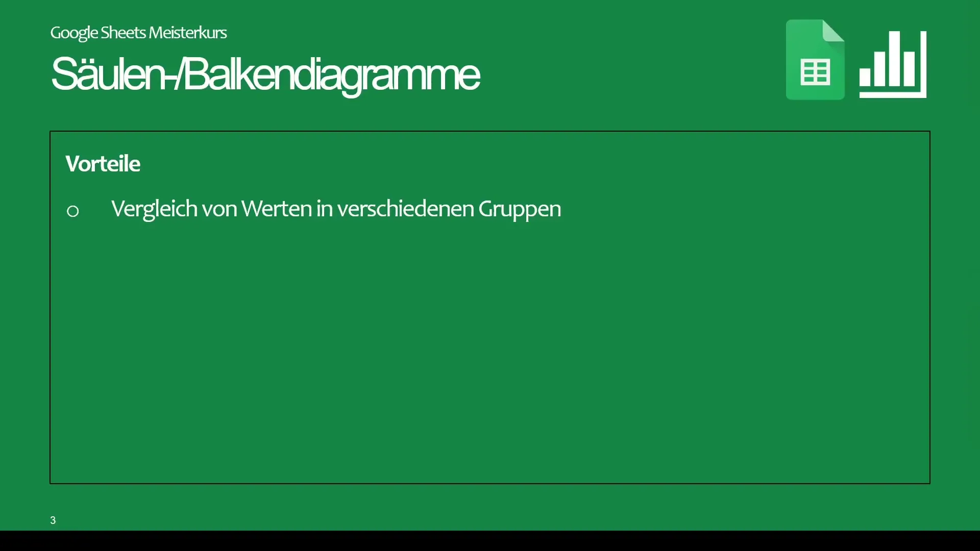
Task: Open the presentation slide content area
Action: pyautogui.click(x=489, y=307)
